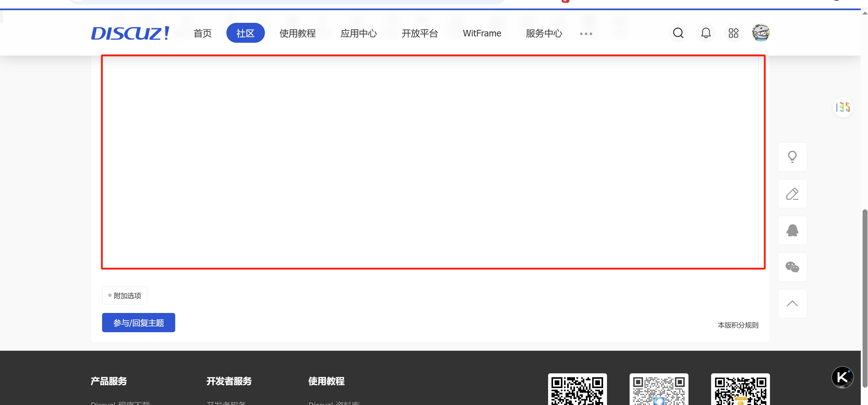Expand the 附加选项 additional options
Viewport: 868px width, 405px height.
[124, 296]
